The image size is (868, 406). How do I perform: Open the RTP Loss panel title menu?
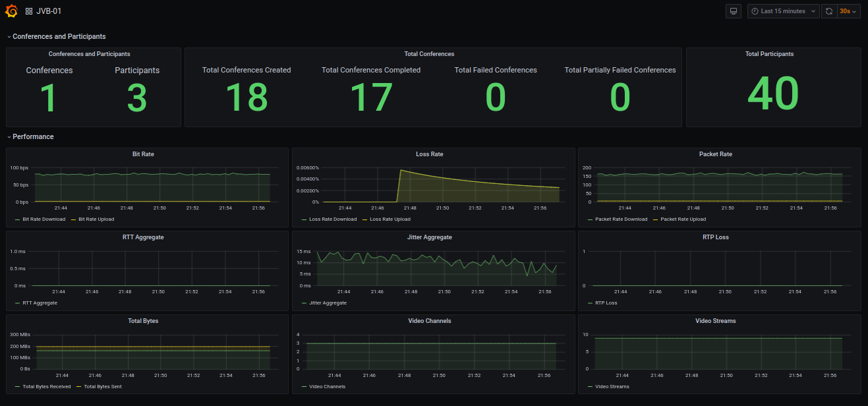(716, 237)
